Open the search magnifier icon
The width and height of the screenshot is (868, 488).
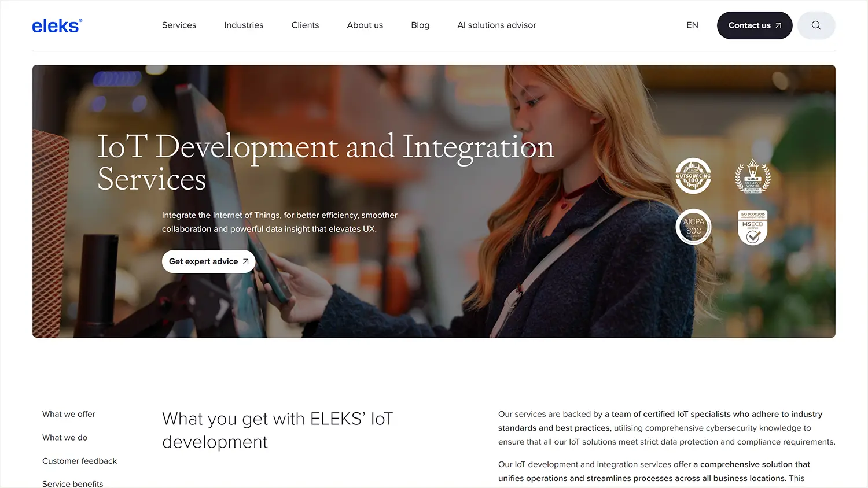(816, 25)
